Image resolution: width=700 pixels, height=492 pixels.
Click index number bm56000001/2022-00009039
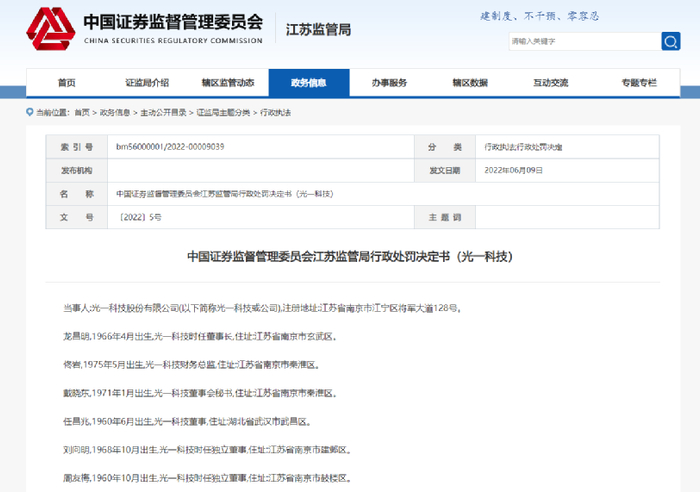point(170,147)
